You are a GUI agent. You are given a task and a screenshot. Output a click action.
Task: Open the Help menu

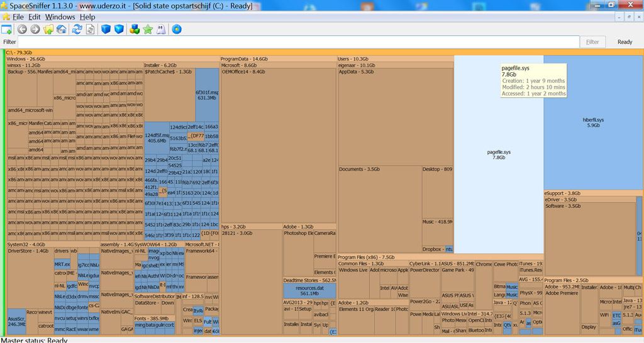pyautogui.click(x=87, y=17)
